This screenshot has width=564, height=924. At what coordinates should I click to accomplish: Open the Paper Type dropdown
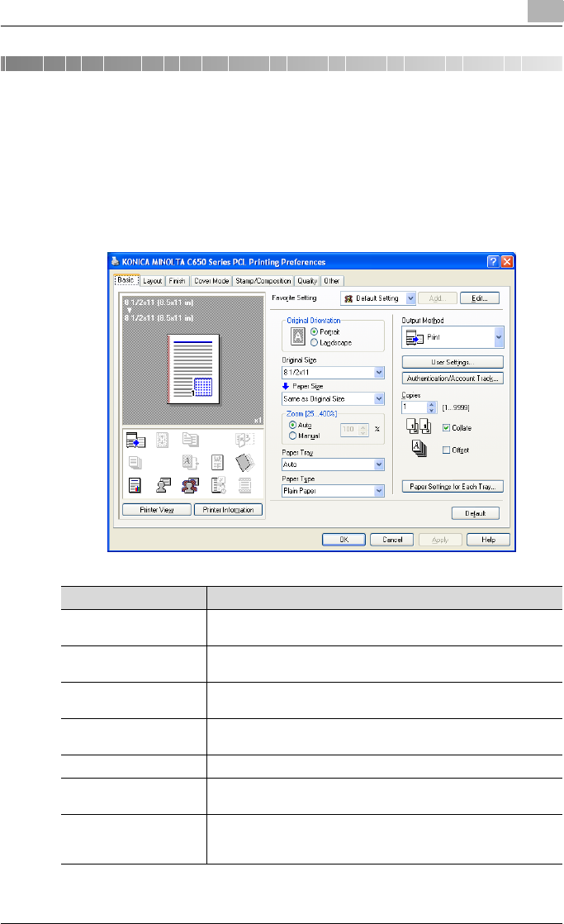click(x=379, y=491)
